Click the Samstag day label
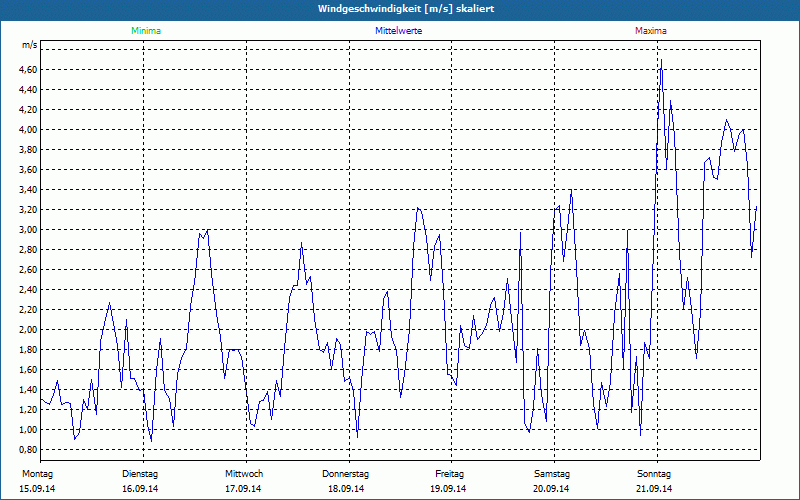This screenshot has height=500, width=800. tap(552, 474)
